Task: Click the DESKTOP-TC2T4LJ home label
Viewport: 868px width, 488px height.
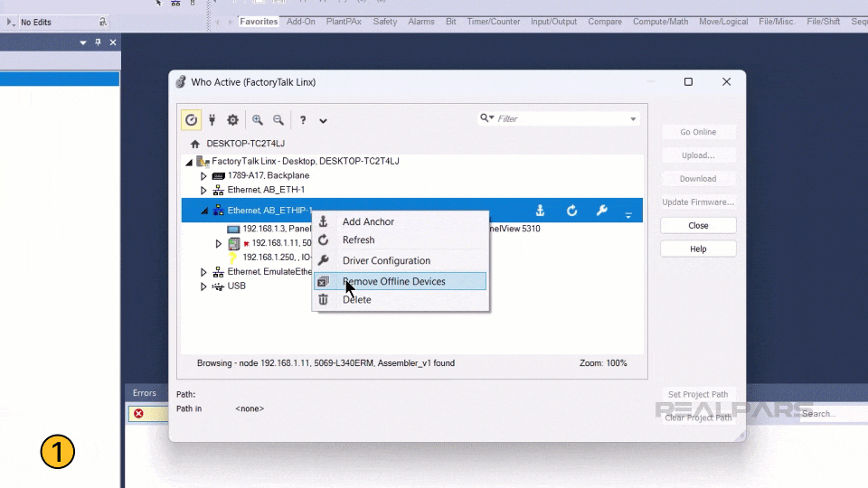Action: (x=245, y=144)
